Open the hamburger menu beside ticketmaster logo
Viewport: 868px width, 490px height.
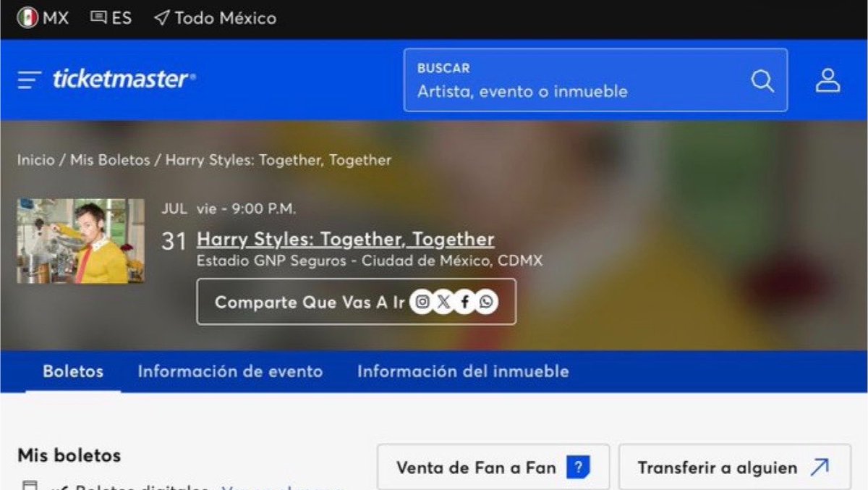click(30, 80)
